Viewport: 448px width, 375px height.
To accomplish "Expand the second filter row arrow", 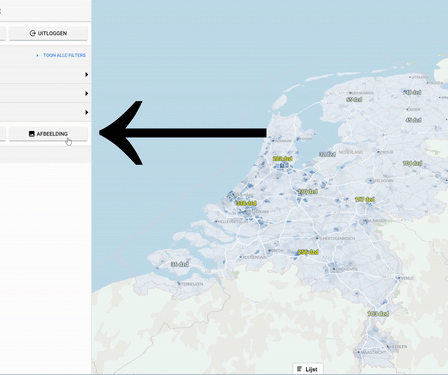I will point(87,93).
